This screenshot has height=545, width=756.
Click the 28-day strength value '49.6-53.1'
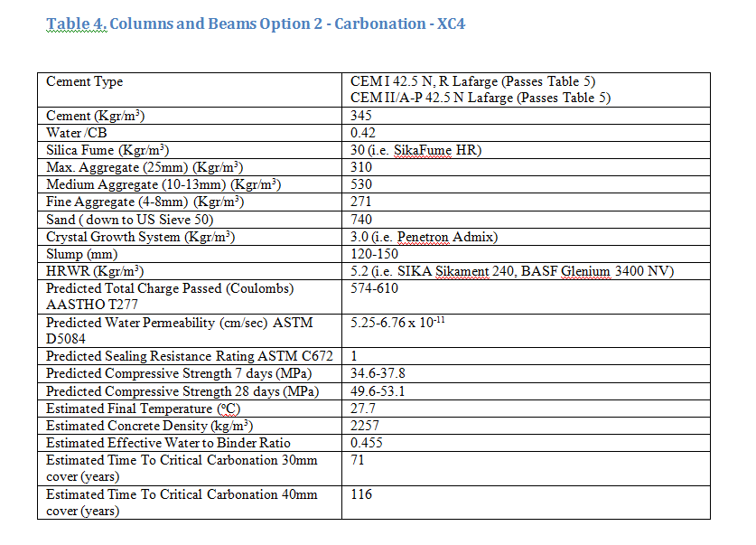point(378,391)
